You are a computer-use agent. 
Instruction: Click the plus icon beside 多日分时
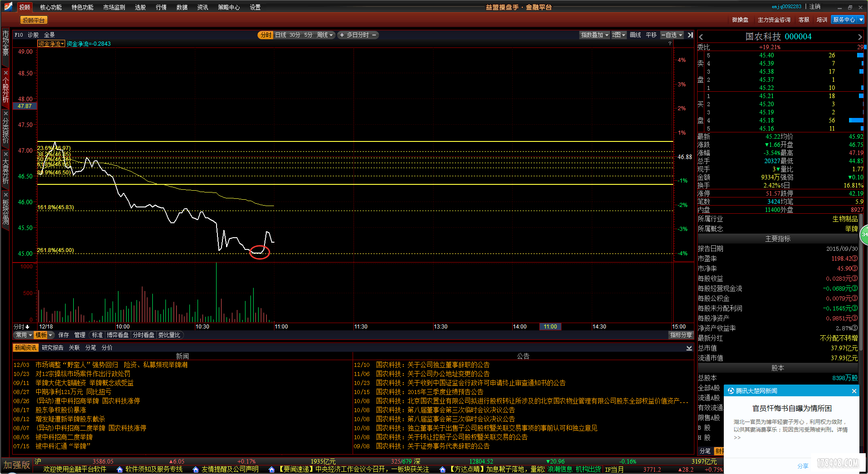point(342,35)
